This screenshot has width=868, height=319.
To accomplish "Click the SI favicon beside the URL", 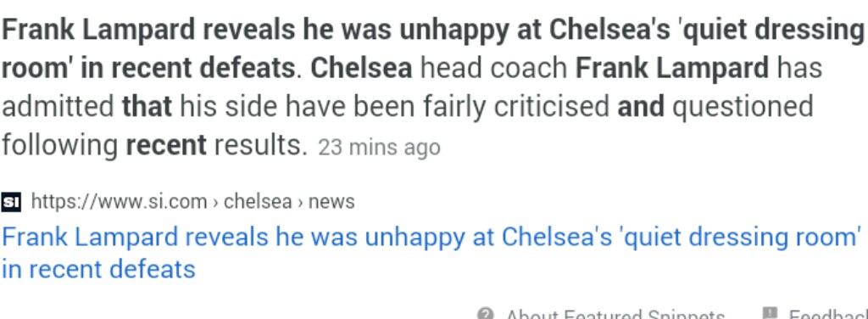I will pyautogui.click(x=10, y=202).
